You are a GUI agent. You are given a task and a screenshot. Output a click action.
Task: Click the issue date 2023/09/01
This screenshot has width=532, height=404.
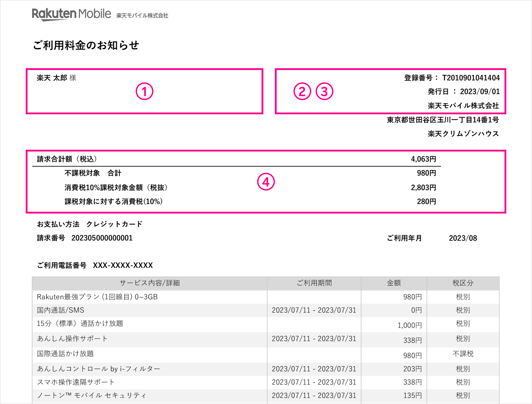(x=480, y=92)
